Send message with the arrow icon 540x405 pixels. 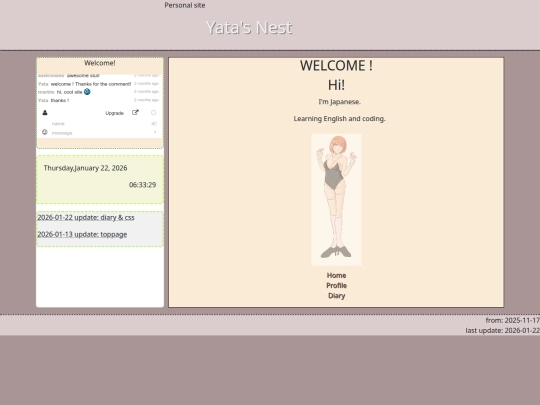point(155,132)
